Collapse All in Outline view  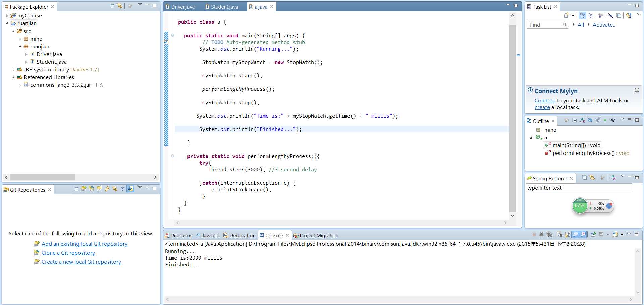tap(575, 120)
